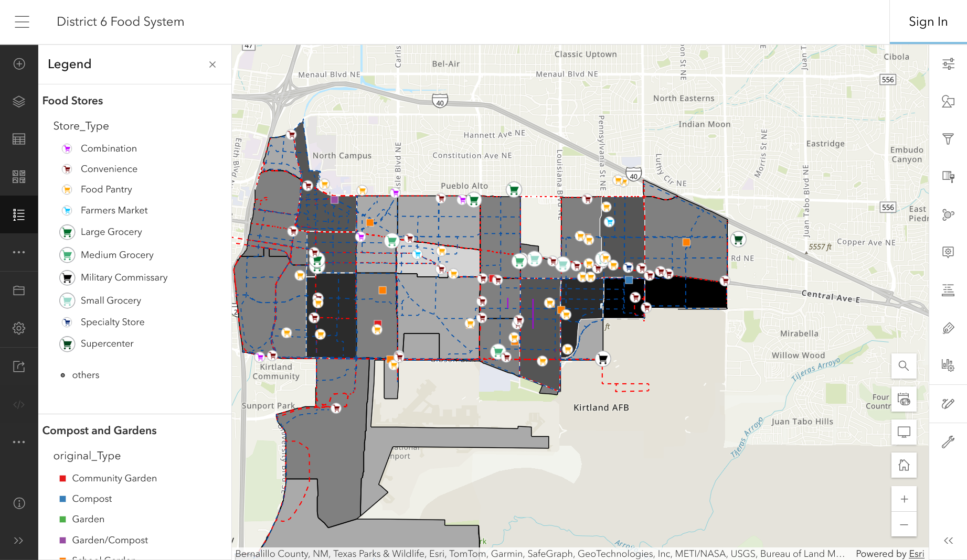967x560 pixels.
Task: Click the Home extent button on the map
Action: [x=904, y=465]
